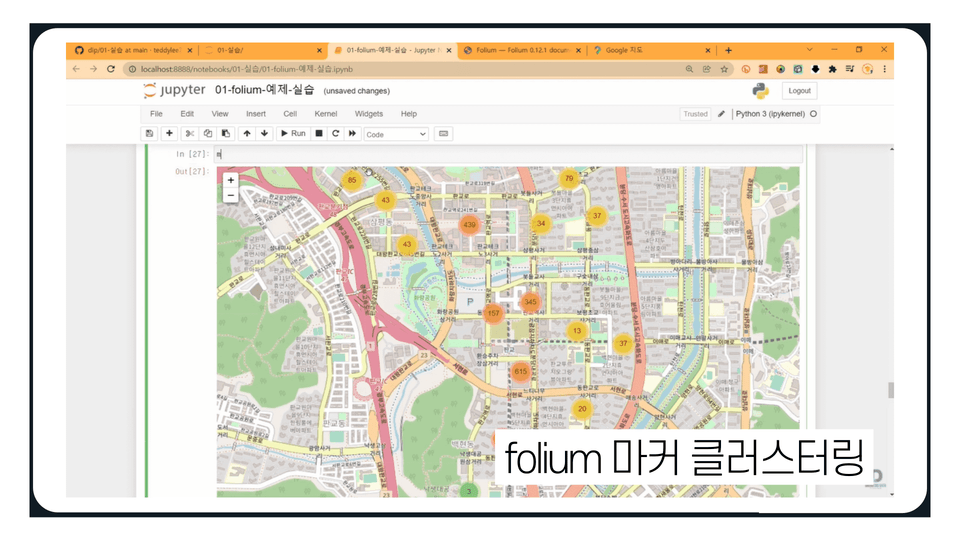This screenshot has height=540, width=960.
Task: Click the Logout button
Action: [799, 91]
